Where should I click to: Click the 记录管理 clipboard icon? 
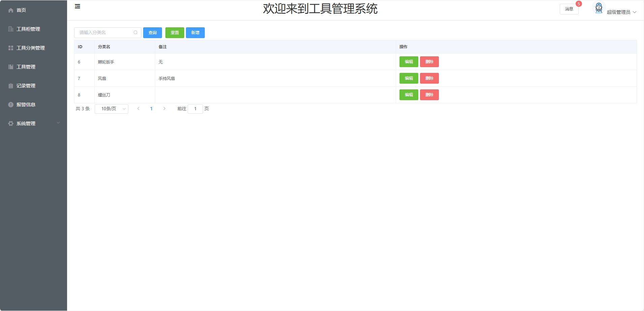tap(11, 86)
